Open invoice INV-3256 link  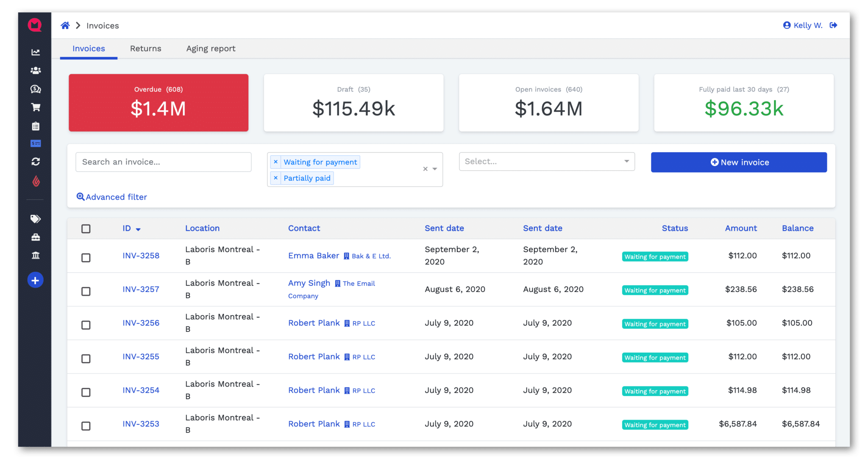click(x=141, y=323)
